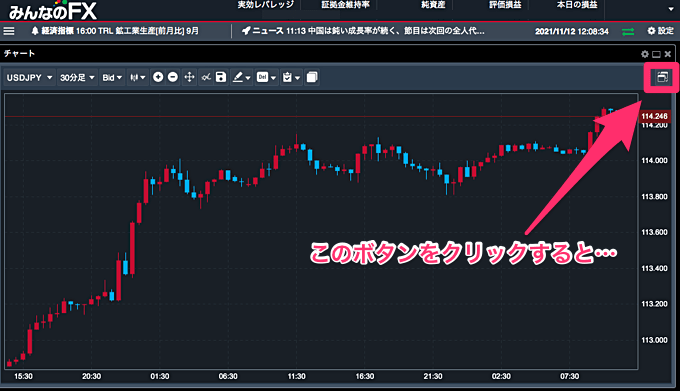Click the 評価損益 header label
Viewport: 680px width, 391px height.
pyautogui.click(x=505, y=5)
